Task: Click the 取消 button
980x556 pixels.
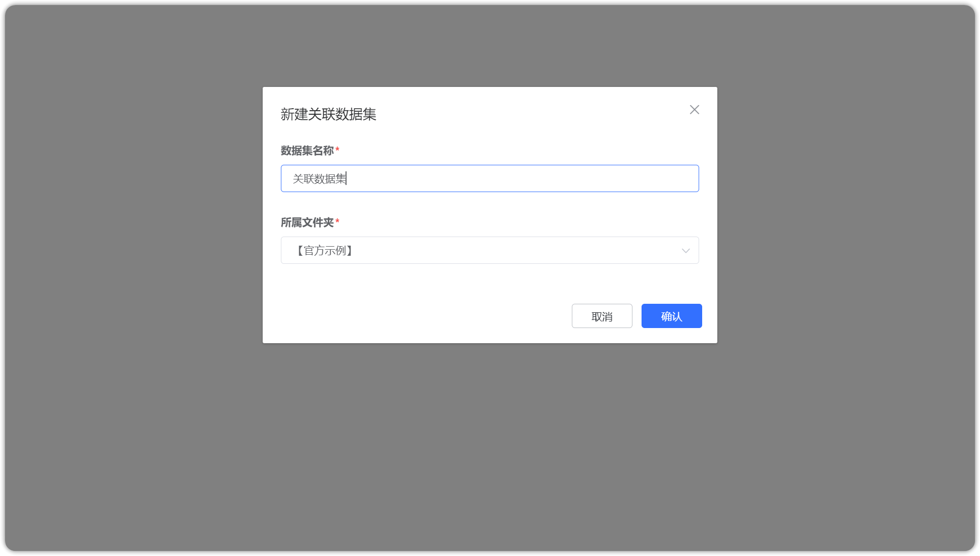Action: tap(602, 316)
